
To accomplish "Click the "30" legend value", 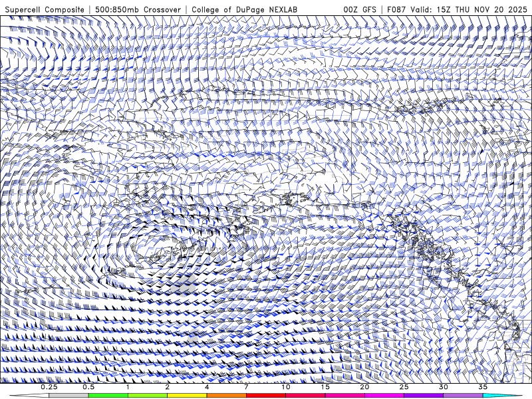I will pos(444,387).
